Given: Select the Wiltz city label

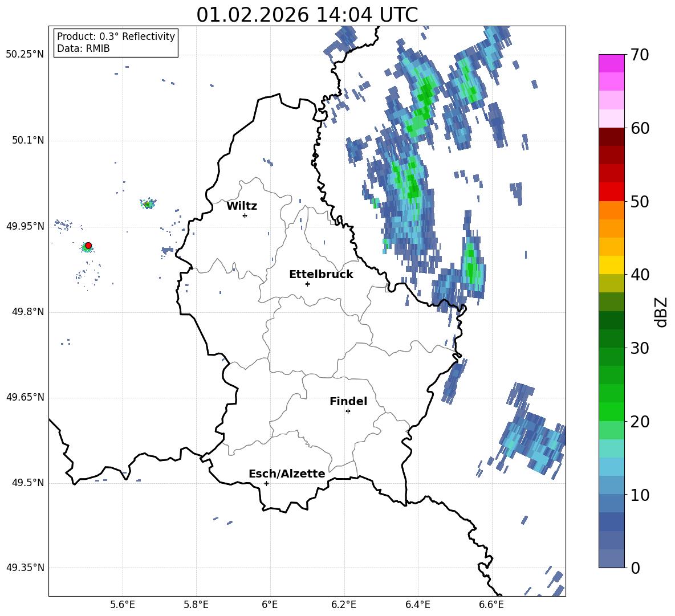Looking at the screenshot, I should coord(242,206).
